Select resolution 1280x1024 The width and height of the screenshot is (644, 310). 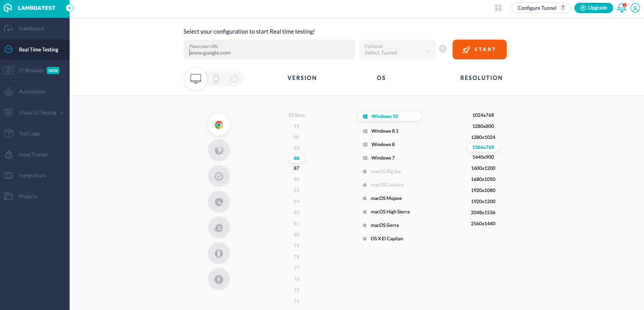click(483, 137)
